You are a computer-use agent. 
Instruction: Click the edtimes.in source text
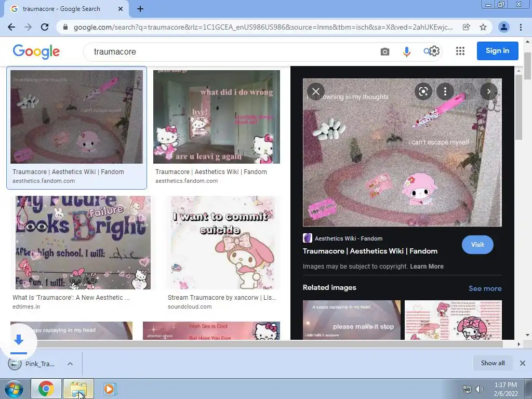(26, 307)
